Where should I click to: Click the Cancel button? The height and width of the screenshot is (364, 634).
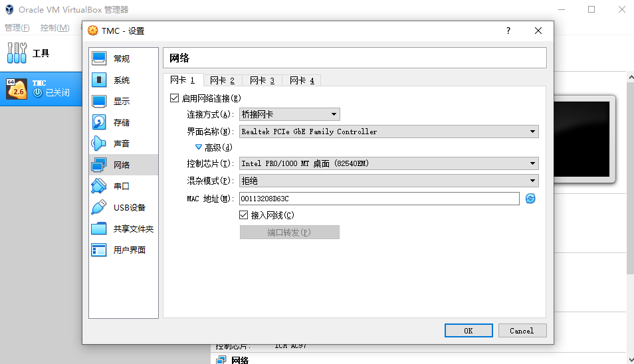522,331
